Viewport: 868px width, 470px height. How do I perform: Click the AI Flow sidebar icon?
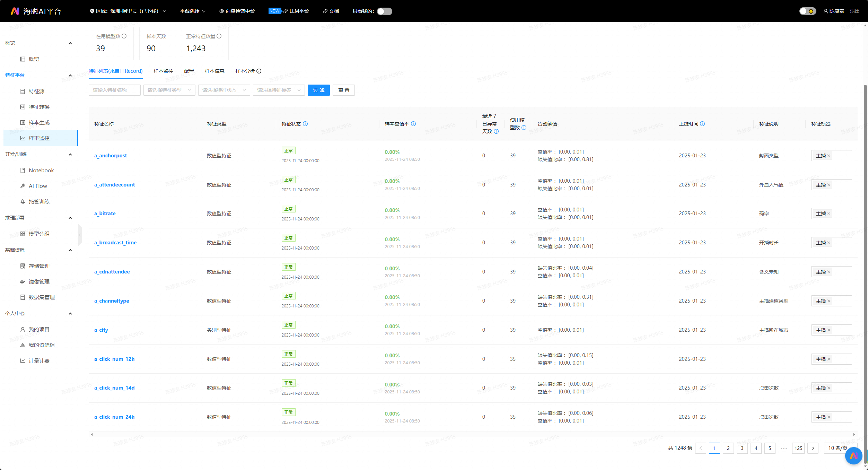pos(23,186)
